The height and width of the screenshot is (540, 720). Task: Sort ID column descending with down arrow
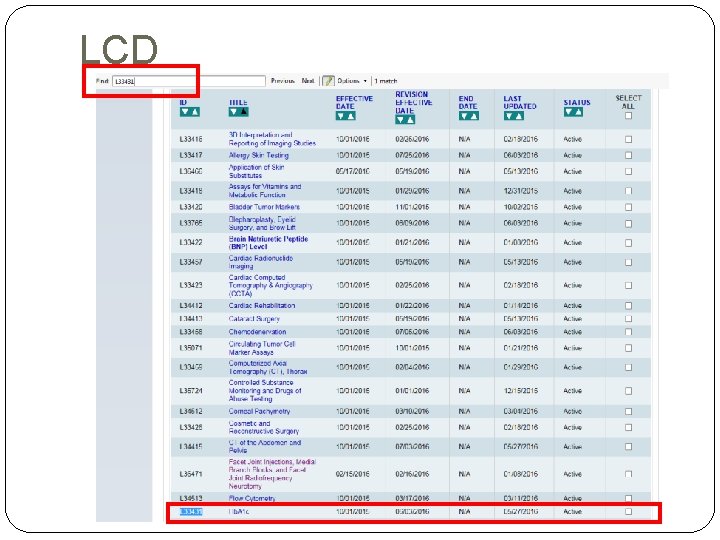(x=185, y=112)
